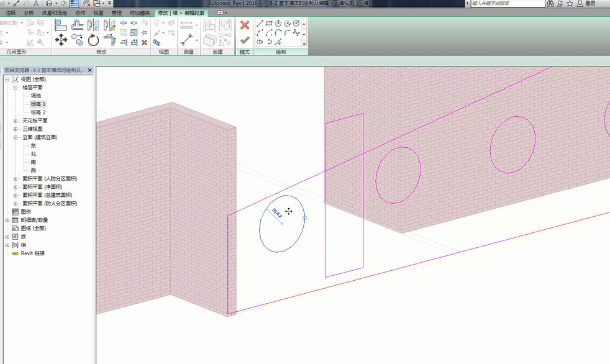
Task: Switch to the 管理 ribbon tab
Action: [117, 12]
